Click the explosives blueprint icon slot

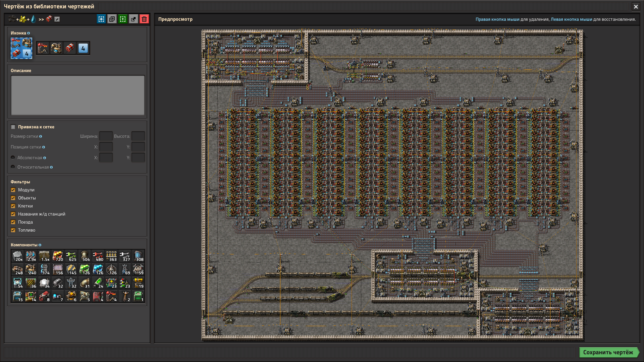[x=70, y=48]
